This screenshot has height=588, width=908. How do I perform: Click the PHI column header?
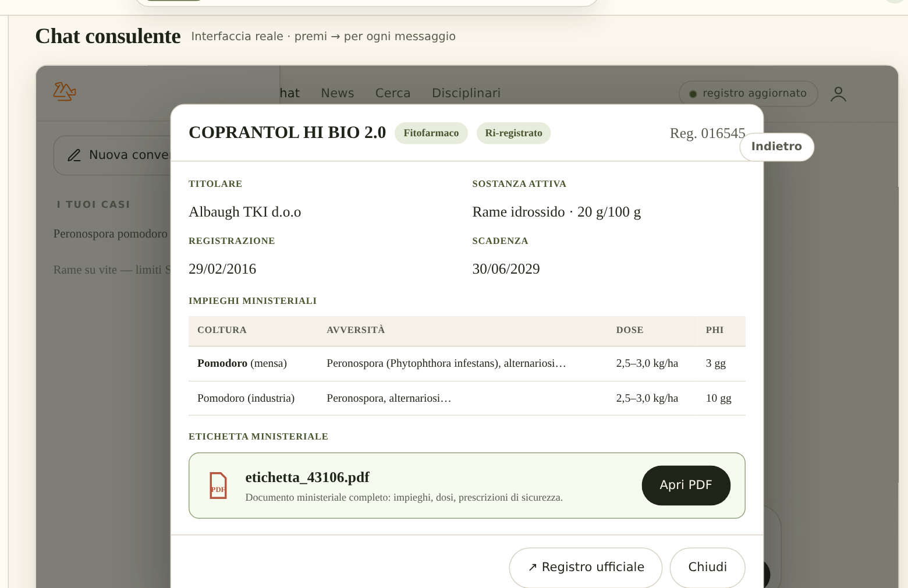pos(715,330)
